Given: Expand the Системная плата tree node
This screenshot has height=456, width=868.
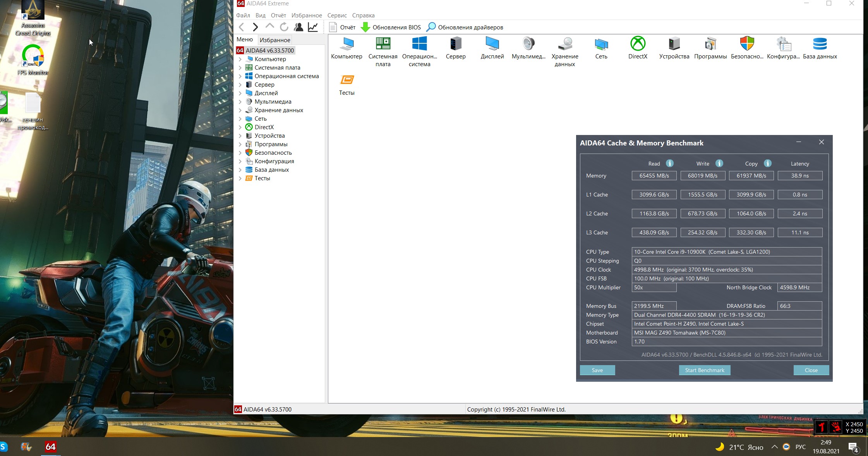Looking at the screenshot, I should click(240, 68).
